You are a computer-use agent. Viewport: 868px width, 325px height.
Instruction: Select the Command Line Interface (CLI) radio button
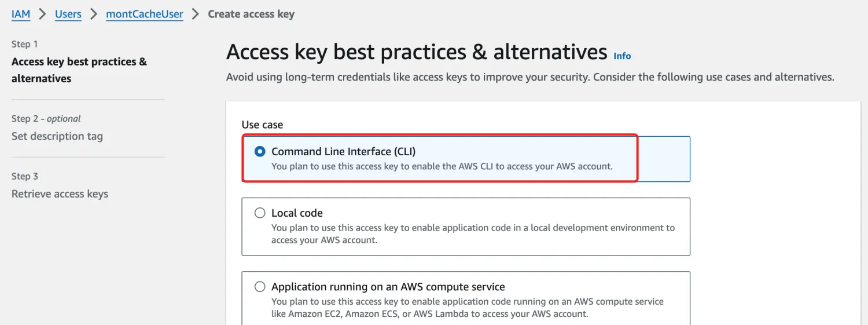coord(260,152)
